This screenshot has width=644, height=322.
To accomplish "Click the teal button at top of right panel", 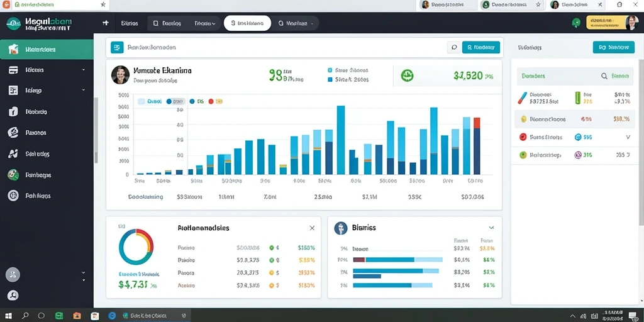I will 611,47.
